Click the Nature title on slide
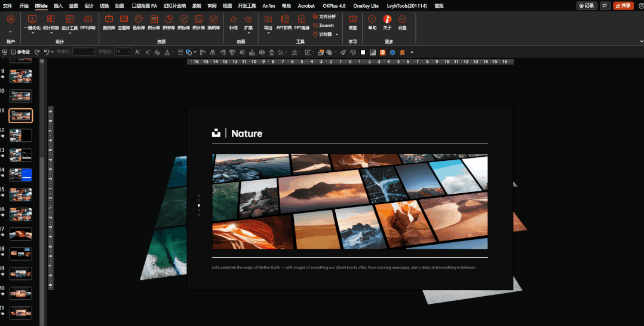644x326 pixels. [x=246, y=133]
